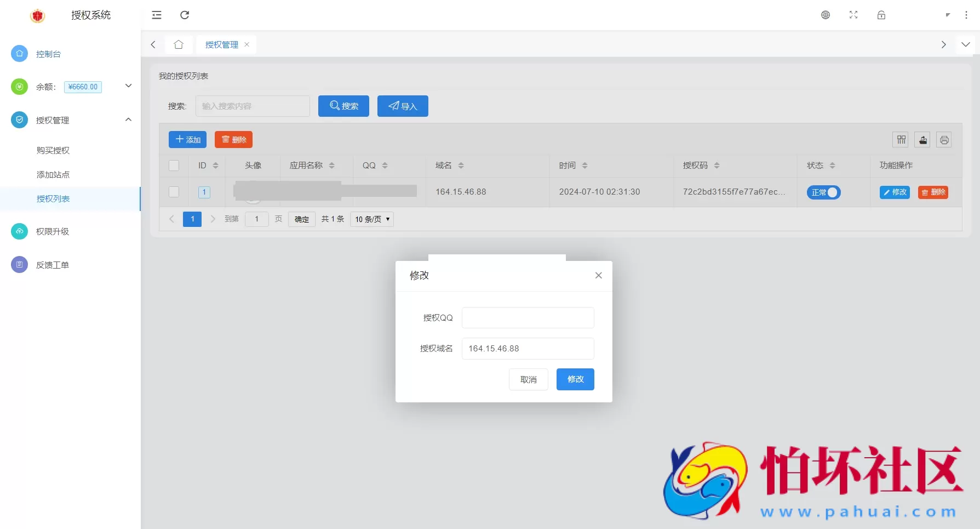Viewport: 980px width, 529px height.
Task: Click the lock screen icon
Action: point(881,15)
